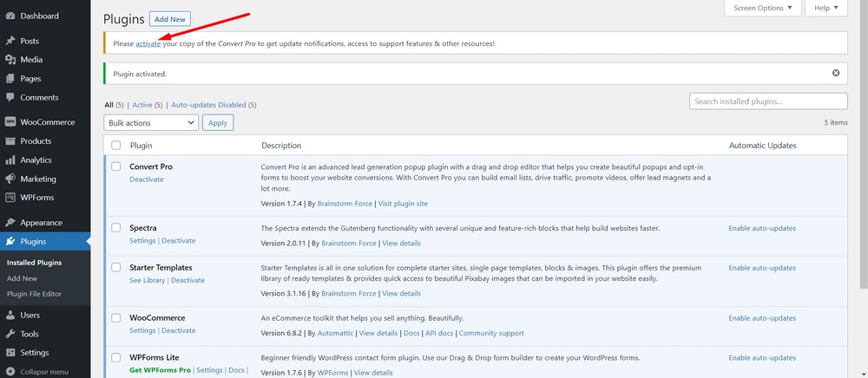Filter plugins by Active tab
The height and width of the screenshot is (378, 868).
[x=141, y=104]
